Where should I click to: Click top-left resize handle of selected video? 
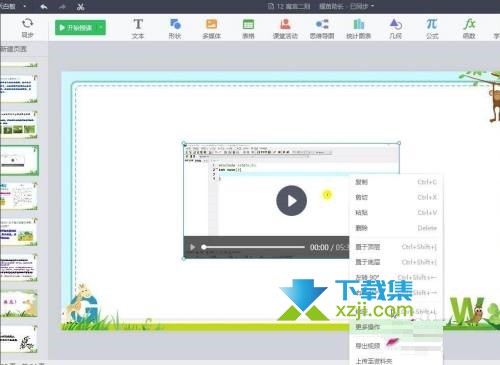[x=184, y=143]
